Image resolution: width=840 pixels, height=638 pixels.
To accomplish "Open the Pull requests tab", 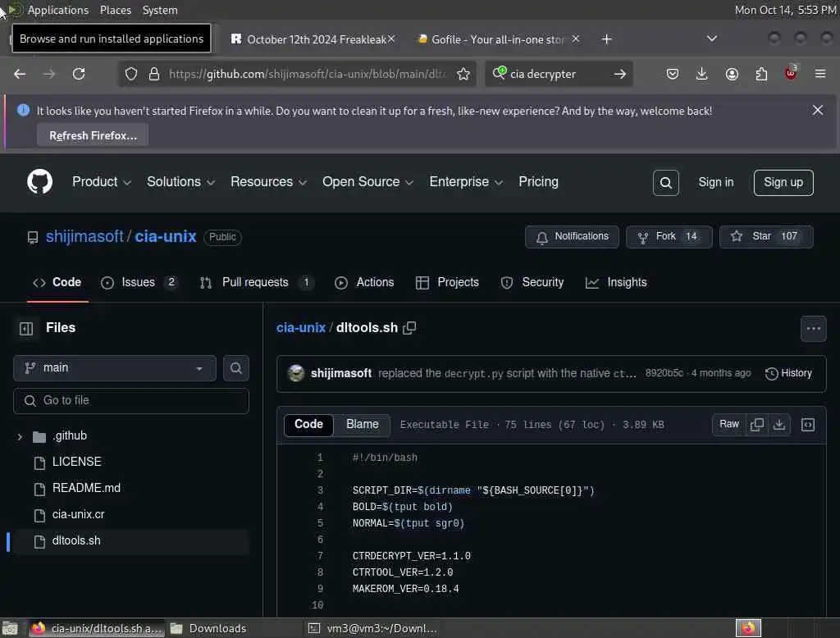I will tap(257, 282).
